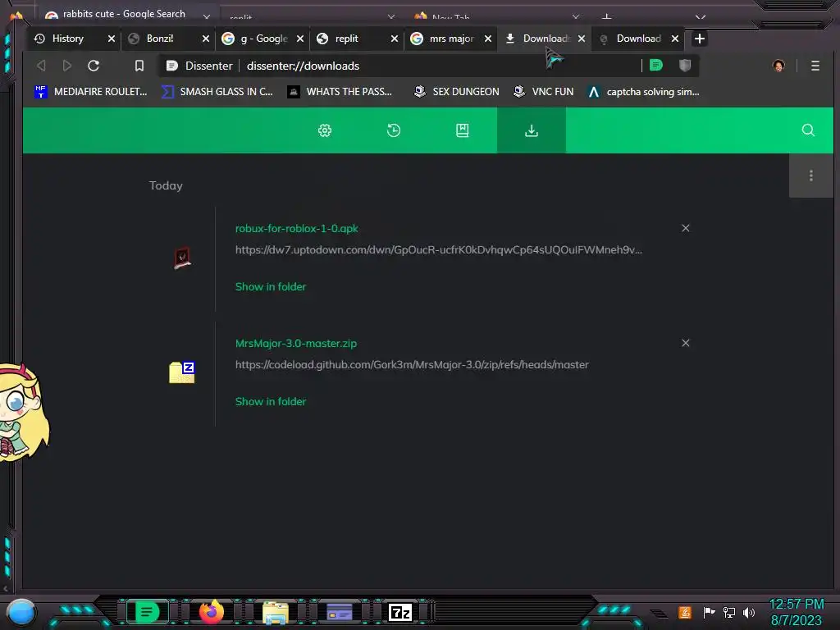Open MEDIAFIRE ROULET... bookmark
This screenshot has width=840, height=630.
click(x=91, y=92)
